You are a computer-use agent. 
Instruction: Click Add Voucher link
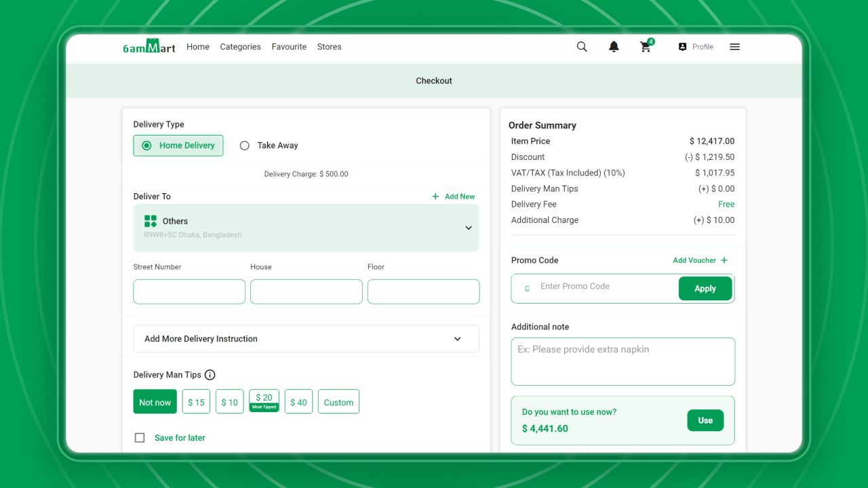[694, 260]
